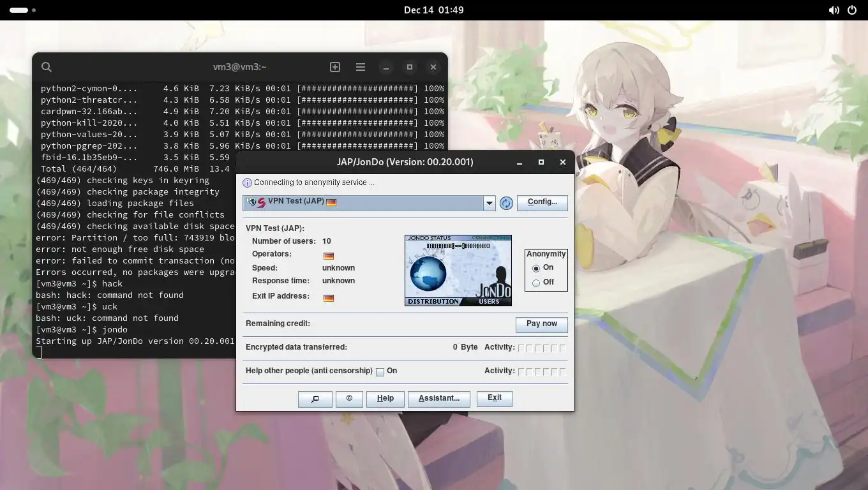The image size is (868, 490).
Task: Click terminal line 'error: not enough free disk space'
Action: (120, 249)
